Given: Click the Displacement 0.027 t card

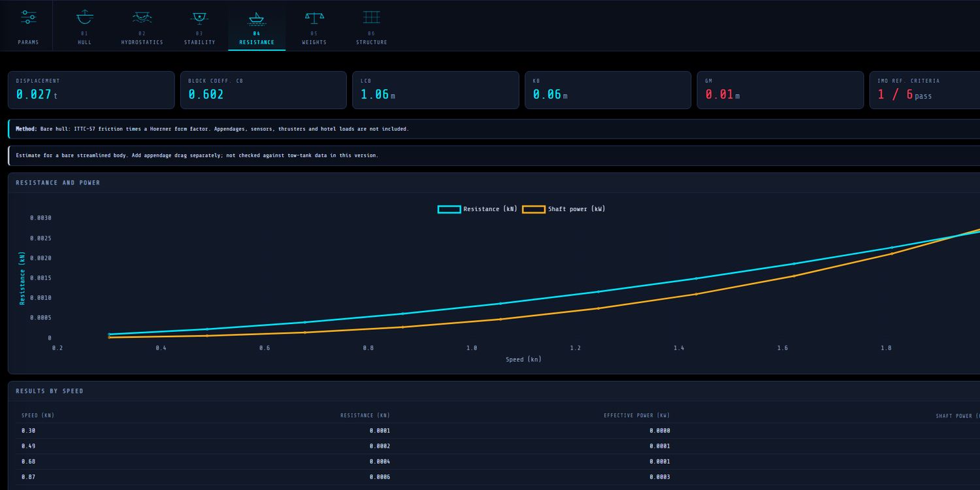Looking at the screenshot, I should coord(91,90).
